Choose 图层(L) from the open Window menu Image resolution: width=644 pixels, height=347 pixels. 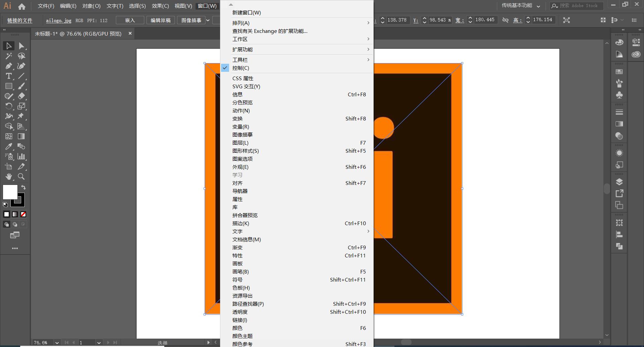coord(240,142)
